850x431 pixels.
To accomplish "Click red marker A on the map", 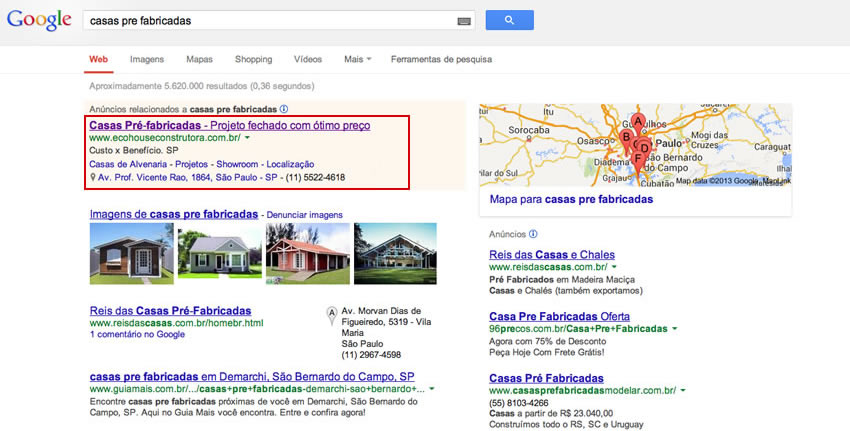I will coord(638,122).
